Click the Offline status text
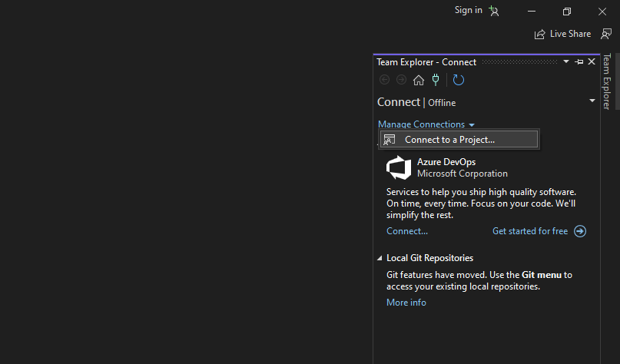The width and height of the screenshot is (620, 364). pos(442,103)
